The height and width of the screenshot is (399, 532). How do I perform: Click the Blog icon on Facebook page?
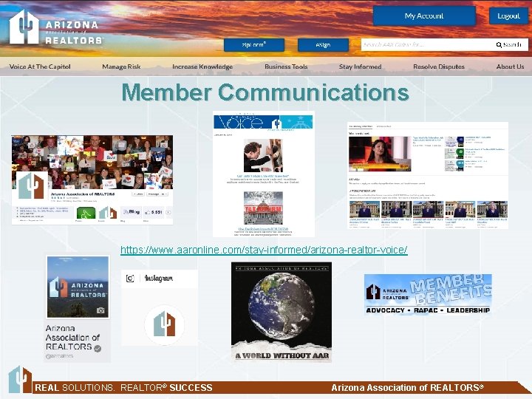pos(132,212)
